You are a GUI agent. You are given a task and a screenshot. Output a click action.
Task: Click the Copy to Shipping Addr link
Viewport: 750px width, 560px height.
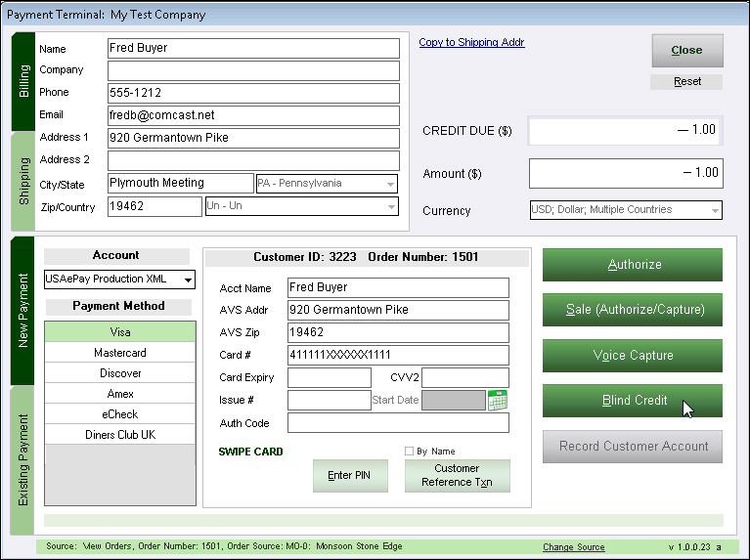[471, 43]
